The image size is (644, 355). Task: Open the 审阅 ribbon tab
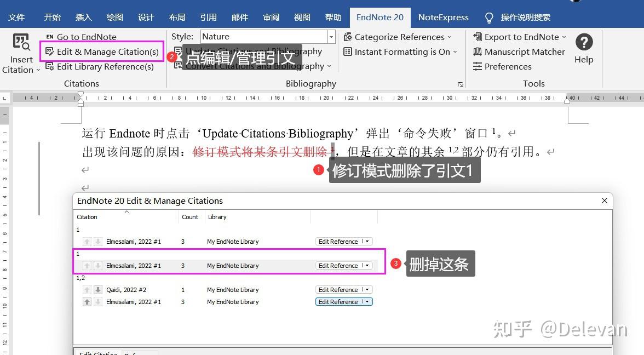click(271, 17)
